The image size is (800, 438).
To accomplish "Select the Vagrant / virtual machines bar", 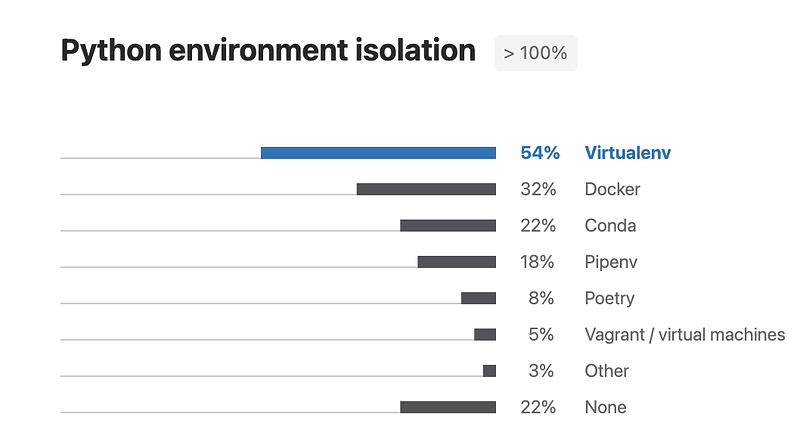I will (x=485, y=334).
